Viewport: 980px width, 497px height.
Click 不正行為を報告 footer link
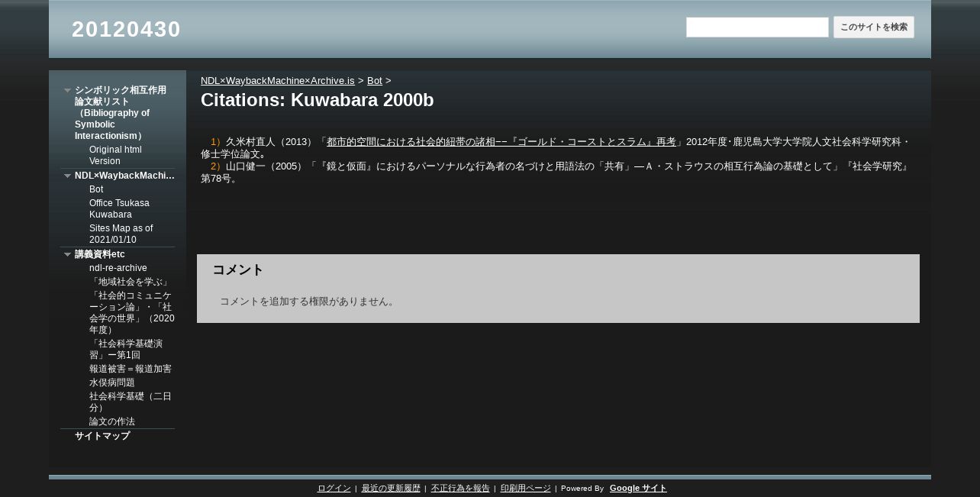tap(460, 489)
